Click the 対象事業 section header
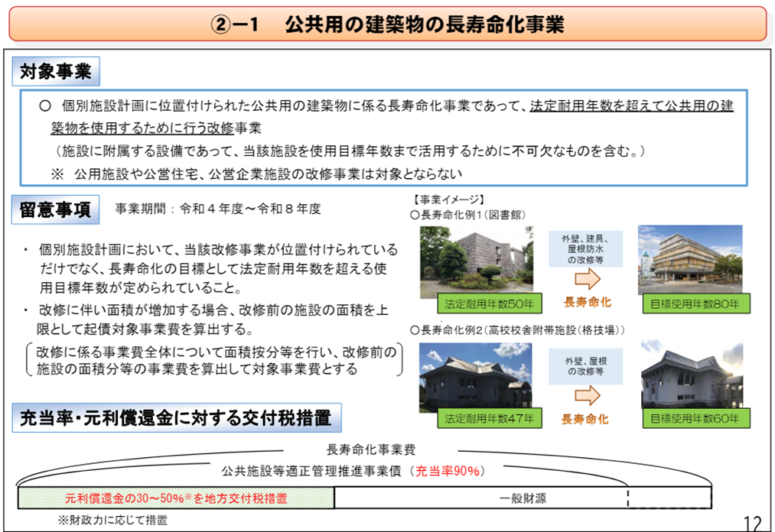The height and width of the screenshot is (532, 775). (x=56, y=73)
